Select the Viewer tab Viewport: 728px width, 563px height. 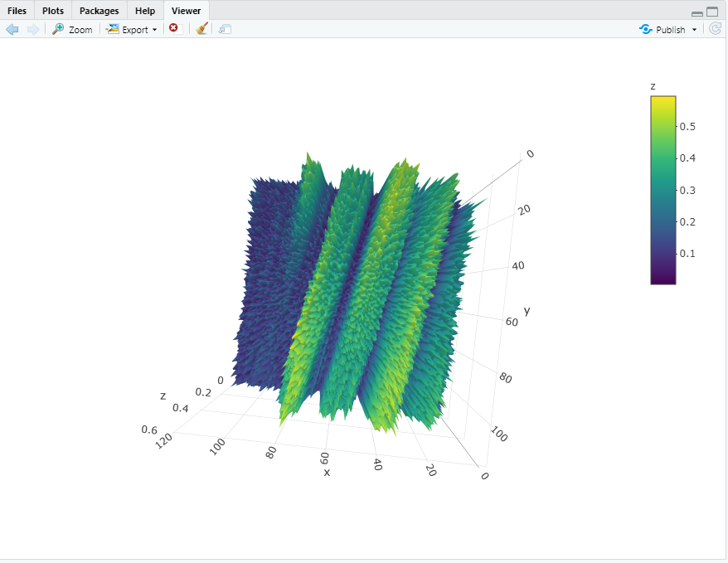click(185, 11)
